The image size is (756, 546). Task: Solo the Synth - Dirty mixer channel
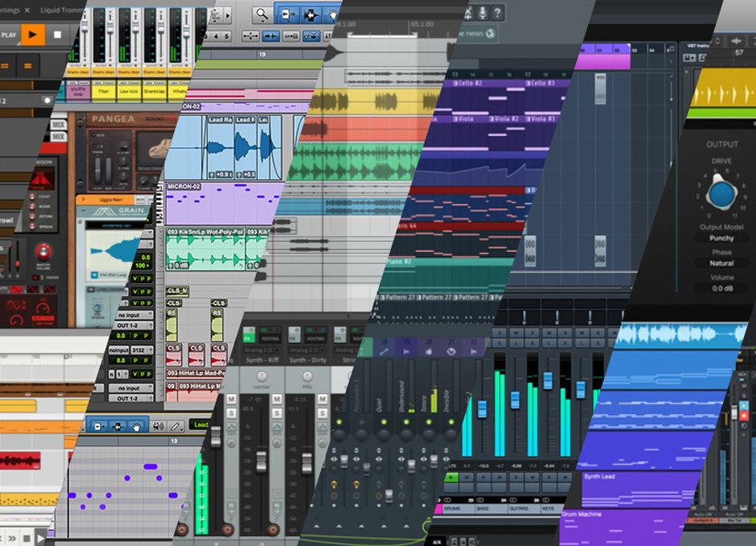coord(276,413)
